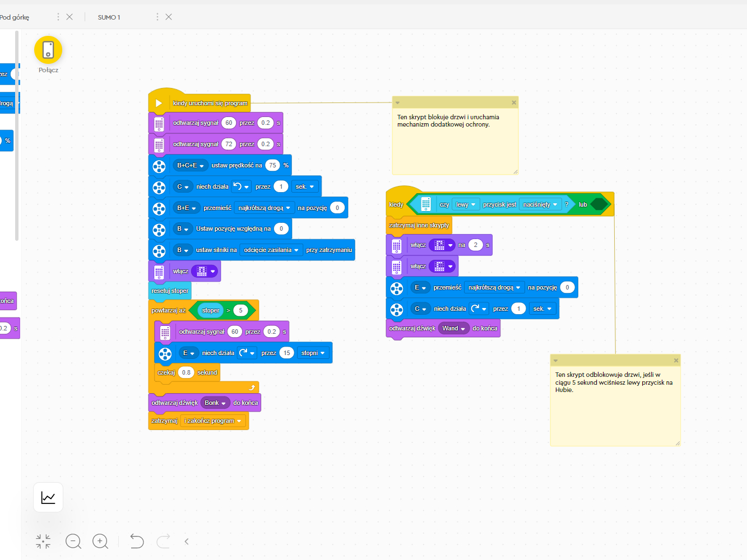Change counterclockwise direction for motor C
747x560 pixels.
pyautogui.click(x=240, y=186)
